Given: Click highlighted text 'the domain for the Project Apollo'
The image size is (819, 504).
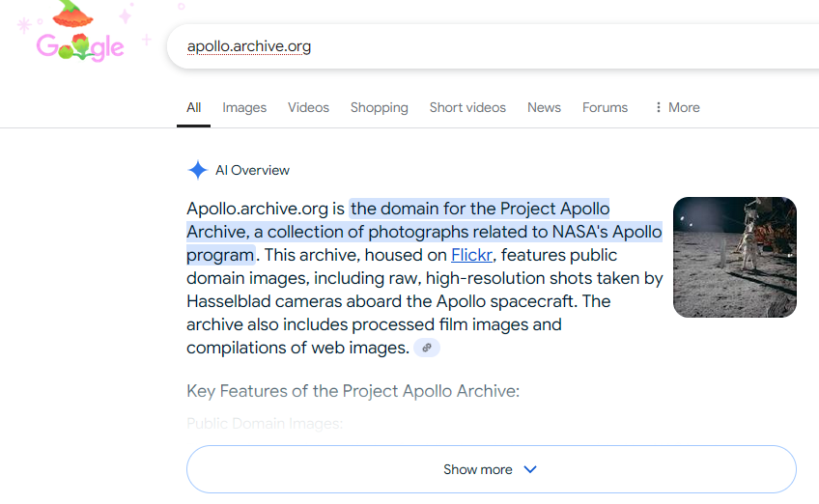Looking at the screenshot, I should pos(480,209).
